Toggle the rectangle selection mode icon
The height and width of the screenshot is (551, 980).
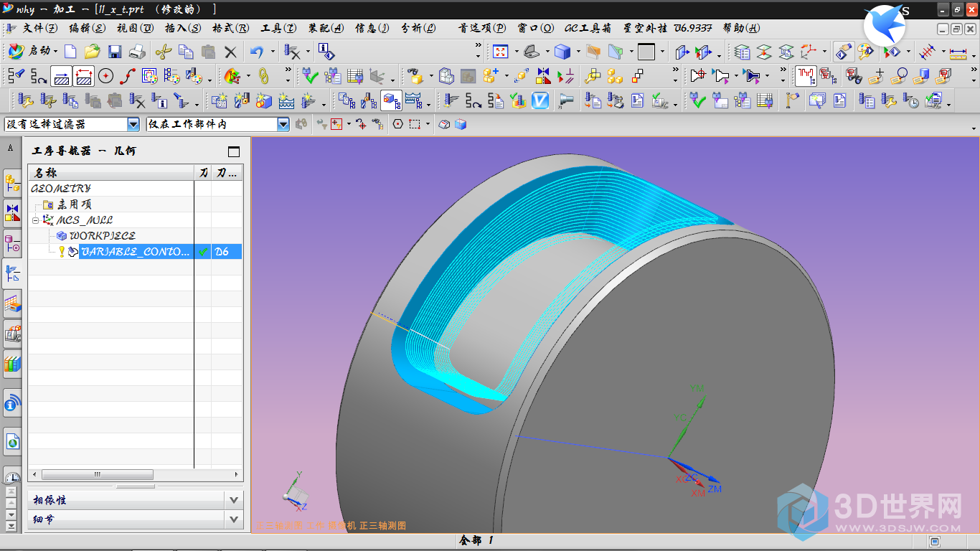pyautogui.click(x=415, y=124)
